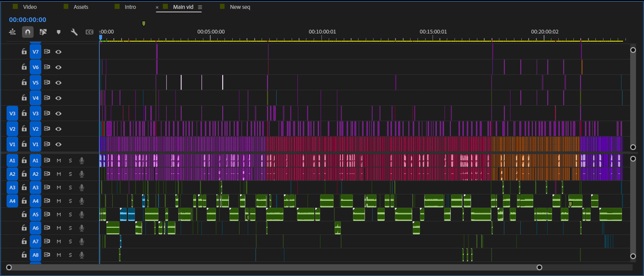
Task: Solo track A1
Action: tap(70, 160)
